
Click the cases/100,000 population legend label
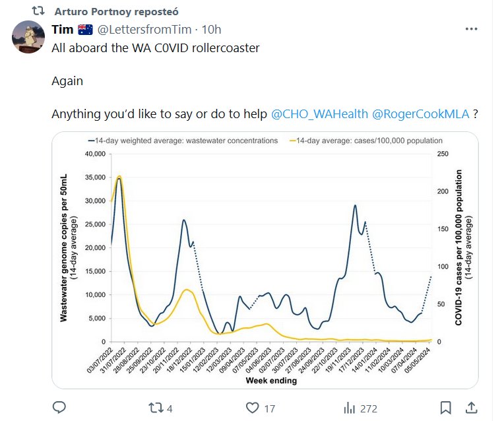[369, 141]
